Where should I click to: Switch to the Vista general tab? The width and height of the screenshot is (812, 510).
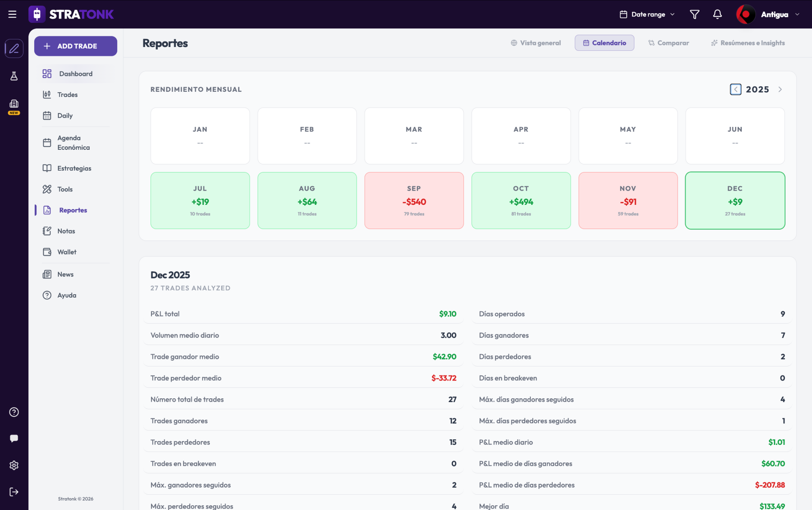click(536, 43)
